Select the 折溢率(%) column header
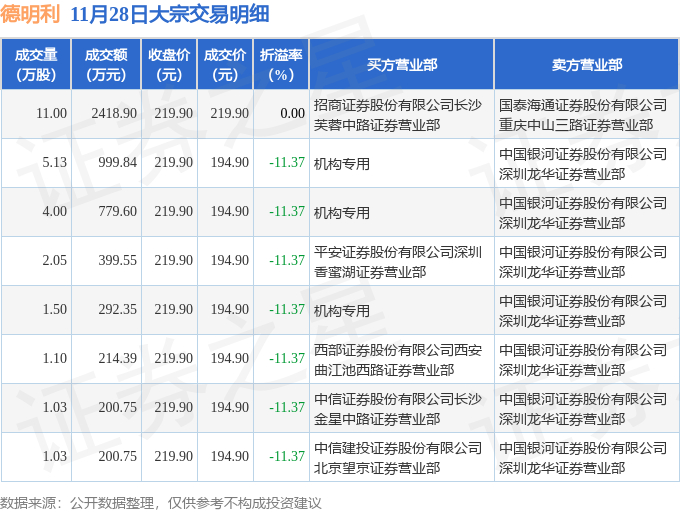Image resolution: width=680 pixels, height=512 pixels. coord(281,65)
